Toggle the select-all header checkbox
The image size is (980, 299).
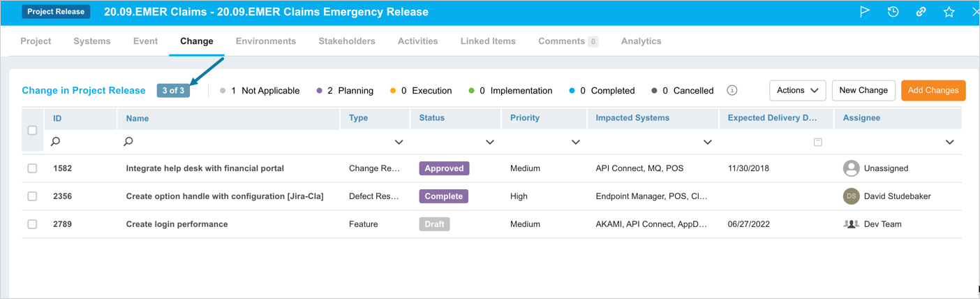[32, 131]
